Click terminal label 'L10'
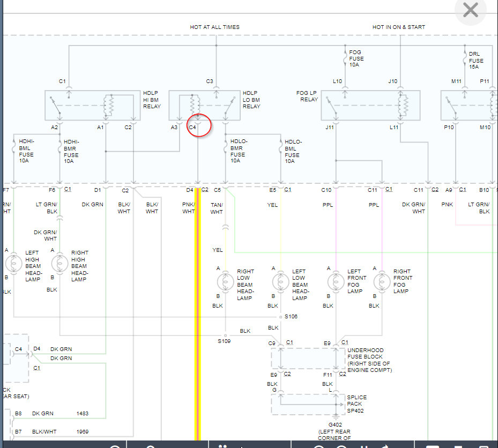Screen dimensions: 498x448 point(337,81)
